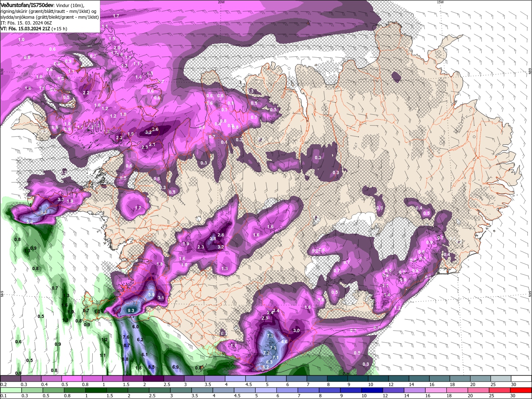Click the '3.3' precipitation value

[x=61, y=199]
